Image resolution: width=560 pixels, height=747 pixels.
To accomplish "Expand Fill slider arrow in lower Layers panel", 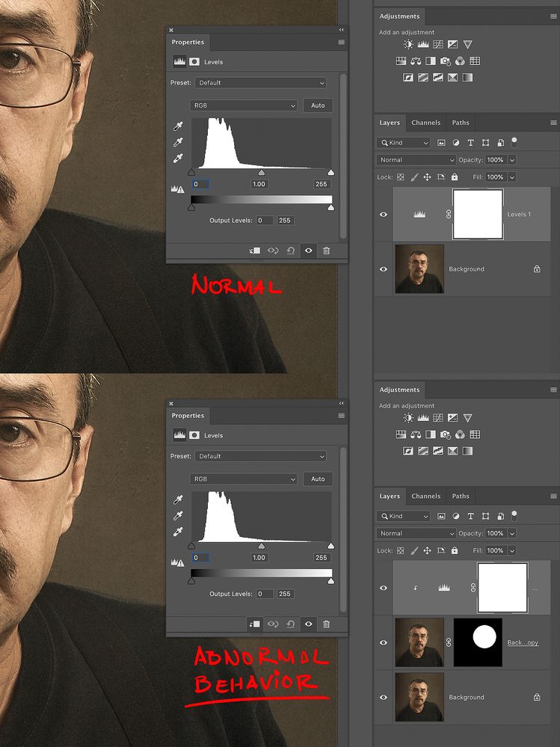I will (512, 551).
